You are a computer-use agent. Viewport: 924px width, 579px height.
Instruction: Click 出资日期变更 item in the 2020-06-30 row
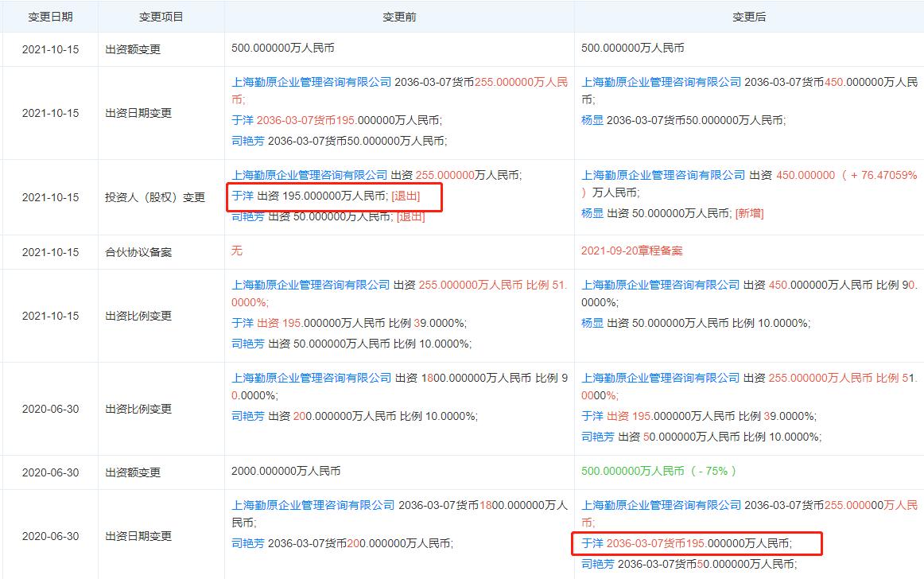point(138,537)
